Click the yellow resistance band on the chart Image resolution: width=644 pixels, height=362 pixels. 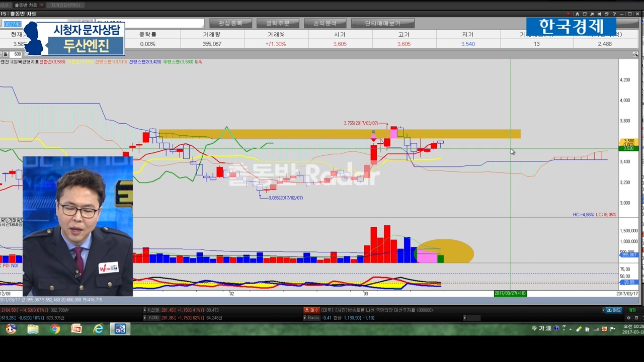coord(302,134)
